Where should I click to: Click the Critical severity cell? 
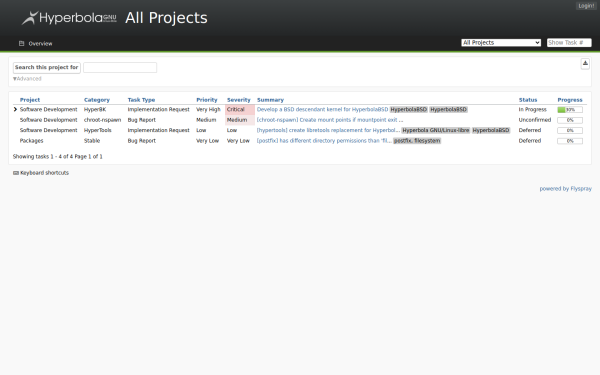tap(240, 109)
